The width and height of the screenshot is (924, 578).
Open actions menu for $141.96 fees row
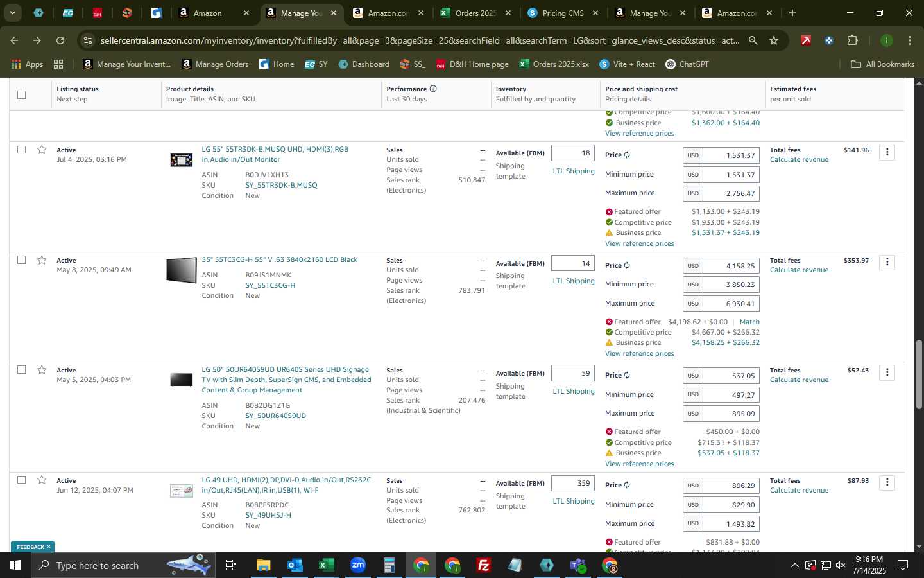(x=887, y=152)
